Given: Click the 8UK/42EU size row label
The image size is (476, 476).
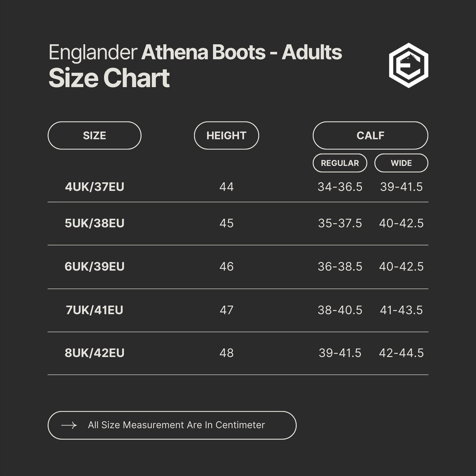Looking at the screenshot, I should click(94, 353).
